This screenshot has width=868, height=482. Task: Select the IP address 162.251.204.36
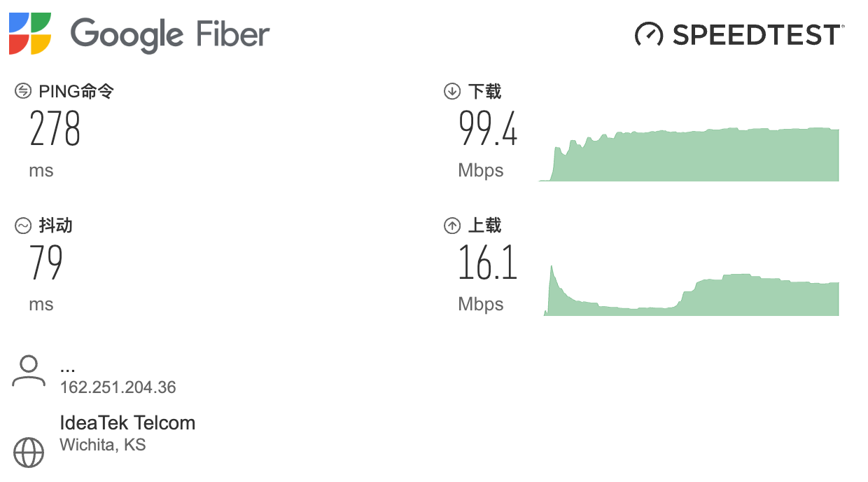pyautogui.click(x=118, y=387)
